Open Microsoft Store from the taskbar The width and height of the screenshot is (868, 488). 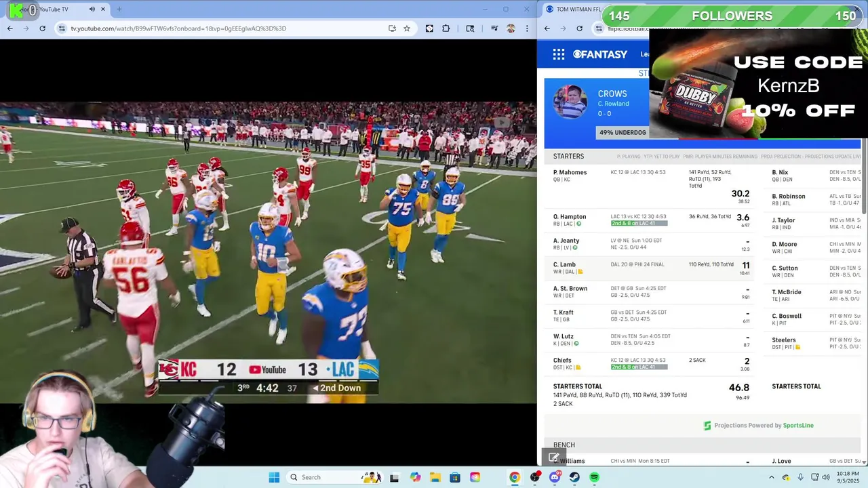pyautogui.click(x=455, y=477)
